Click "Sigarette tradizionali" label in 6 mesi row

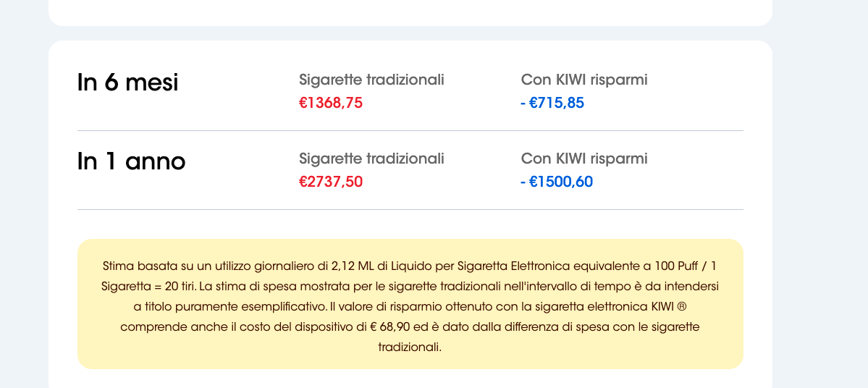pyautogui.click(x=371, y=80)
